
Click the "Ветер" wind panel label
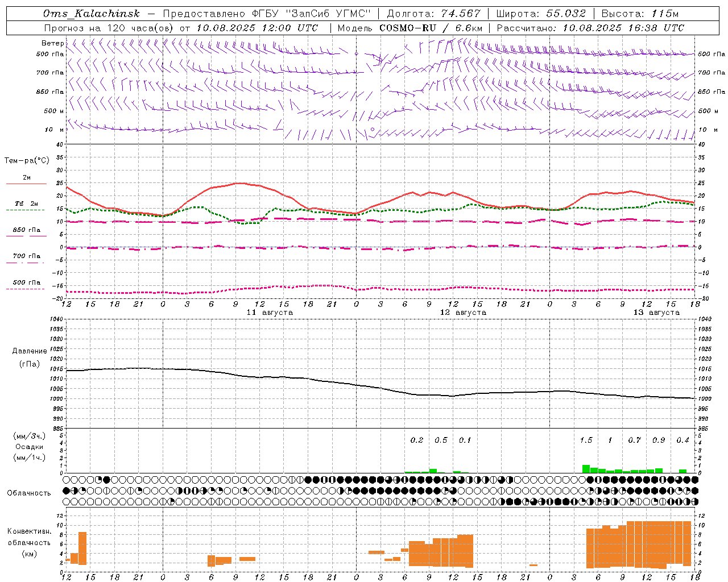click(52, 43)
